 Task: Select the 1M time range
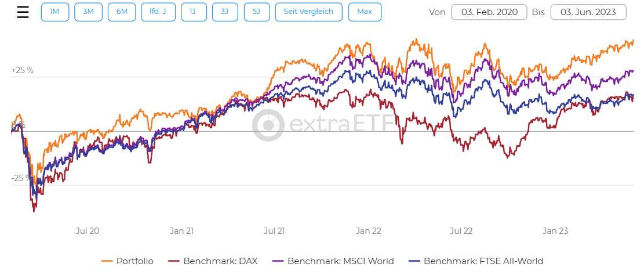click(x=54, y=12)
